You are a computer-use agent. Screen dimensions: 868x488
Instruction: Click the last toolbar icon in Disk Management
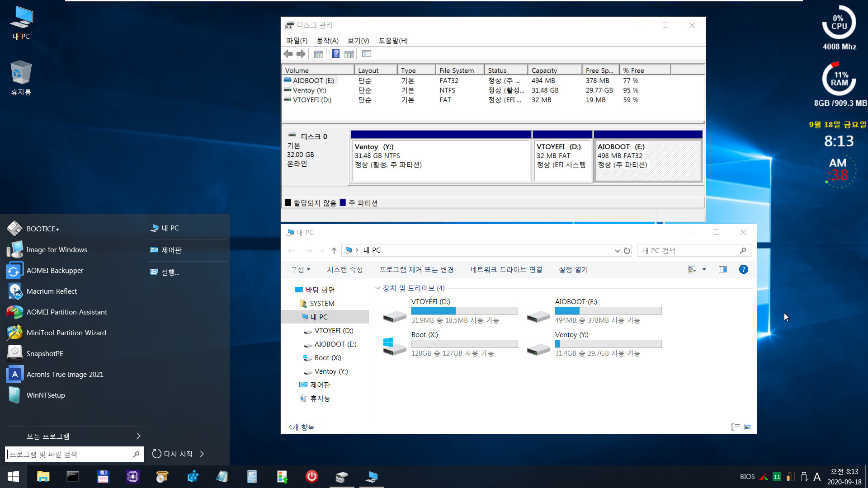click(367, 54)
